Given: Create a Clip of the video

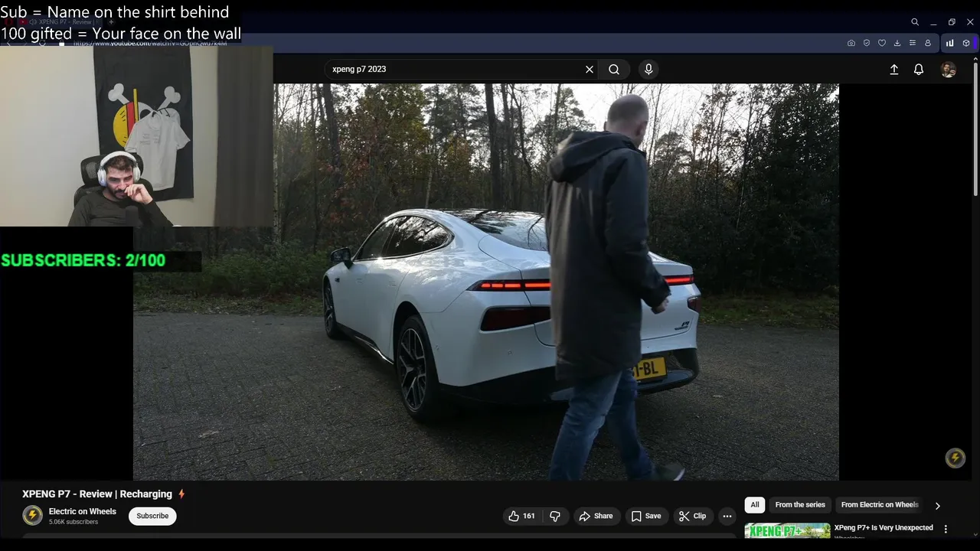Looking at the screenshot, I should tap(693, 516).
